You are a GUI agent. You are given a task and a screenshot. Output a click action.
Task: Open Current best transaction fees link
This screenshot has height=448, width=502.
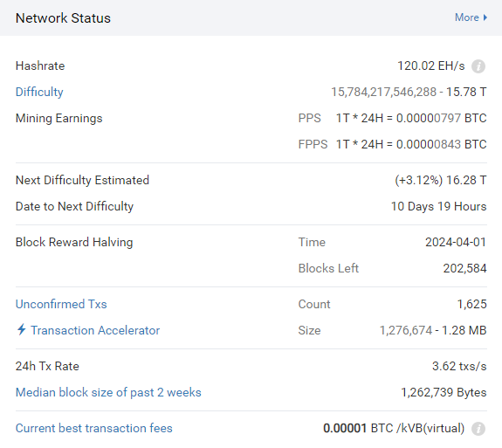(x=93, y=429)
